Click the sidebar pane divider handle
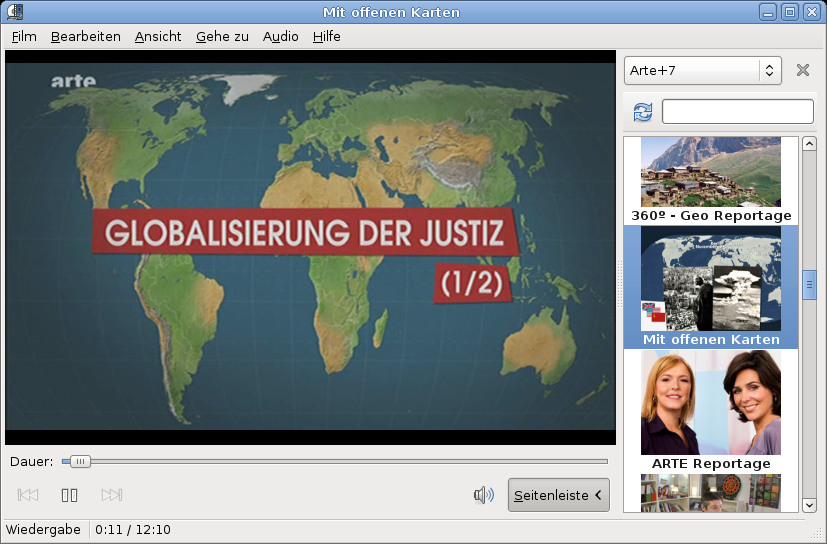The height and width of the screenshot is (544, 827). (620, 284)
